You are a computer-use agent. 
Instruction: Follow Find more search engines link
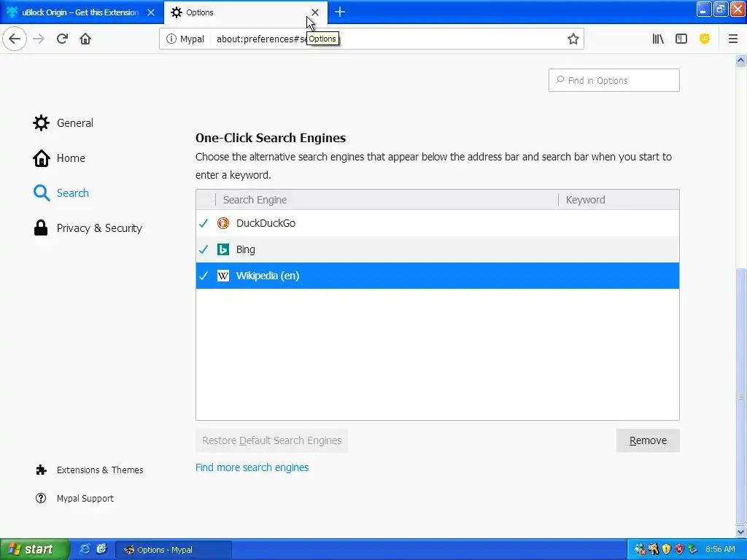click(x=252, y=467)
